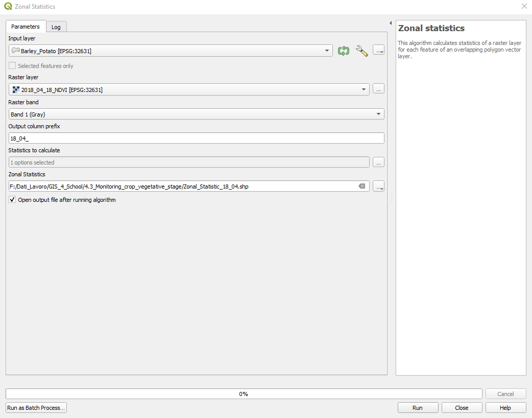Click the Output column prefix field

[x=196, y=138]
